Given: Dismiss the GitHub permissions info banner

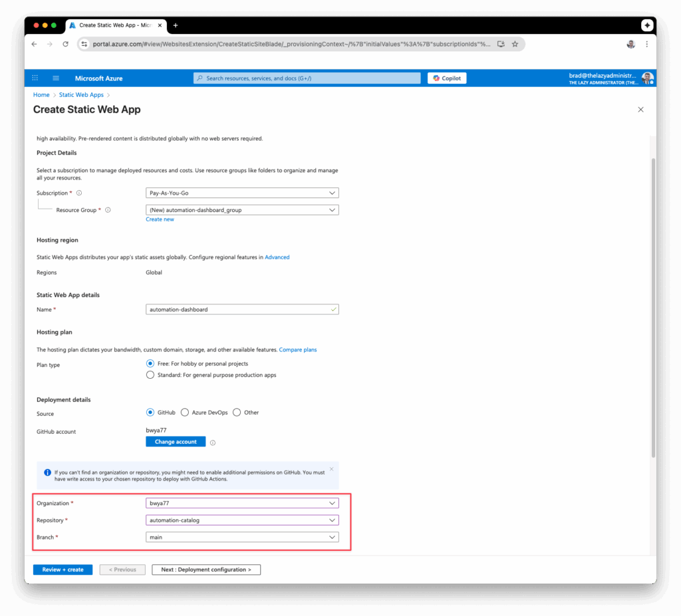Looking at the screenshot, I should click(331, 468).
